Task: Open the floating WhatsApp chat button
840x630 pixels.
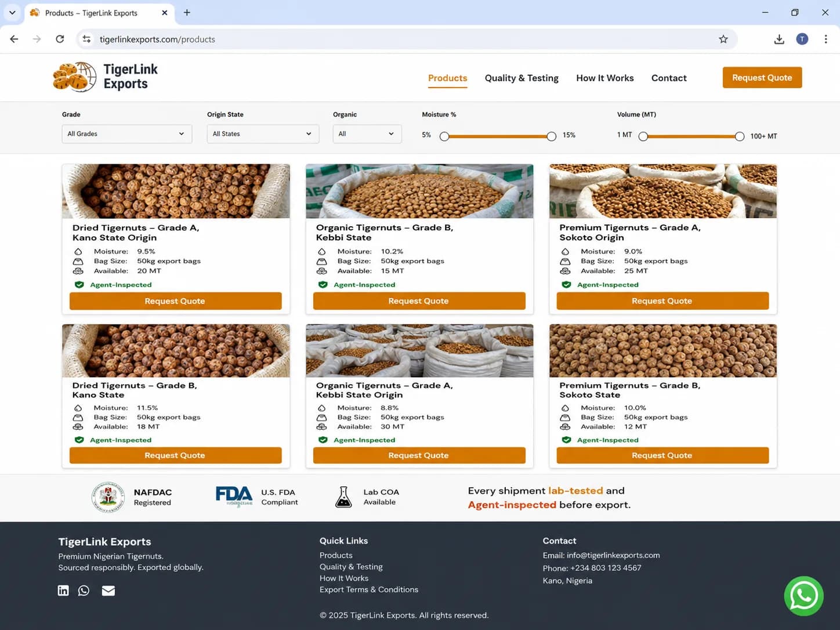Action: [x=803, y=596]
